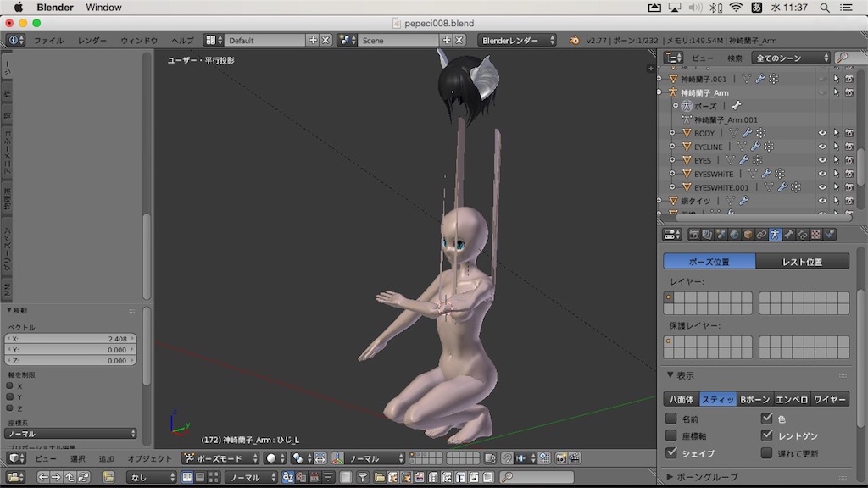Hide the BODY object via eye icon

click(x=822, y=133)
